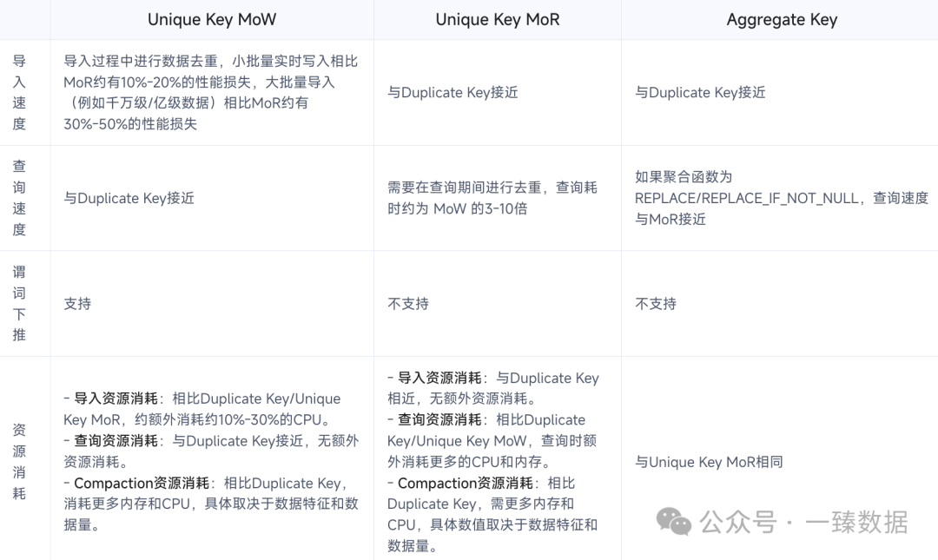Select the 资源消耗 row label
This screenshot has width=938, height=560.
pos(19,461)
